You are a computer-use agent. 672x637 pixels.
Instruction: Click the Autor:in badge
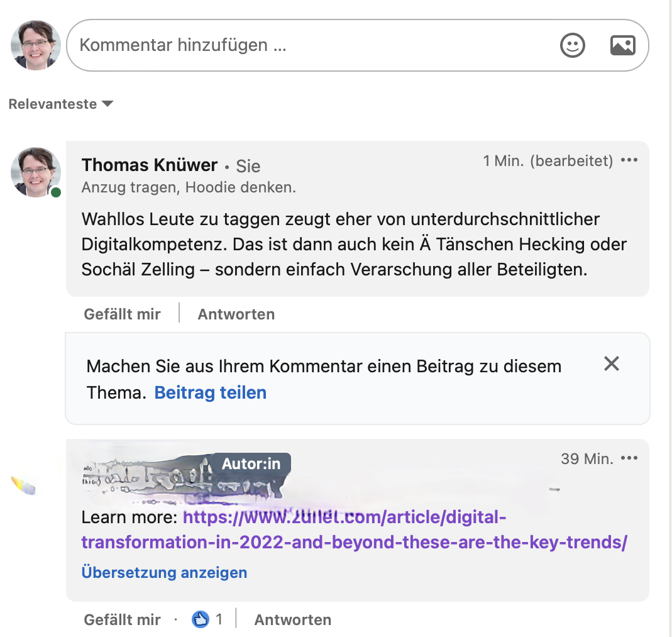251,464
